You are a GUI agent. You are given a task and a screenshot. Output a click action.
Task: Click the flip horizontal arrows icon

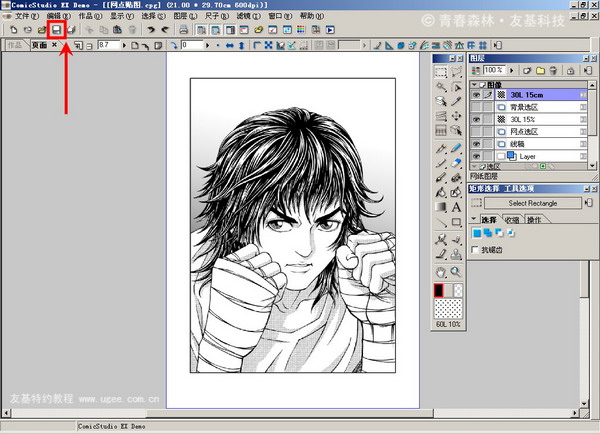[229, 46]
